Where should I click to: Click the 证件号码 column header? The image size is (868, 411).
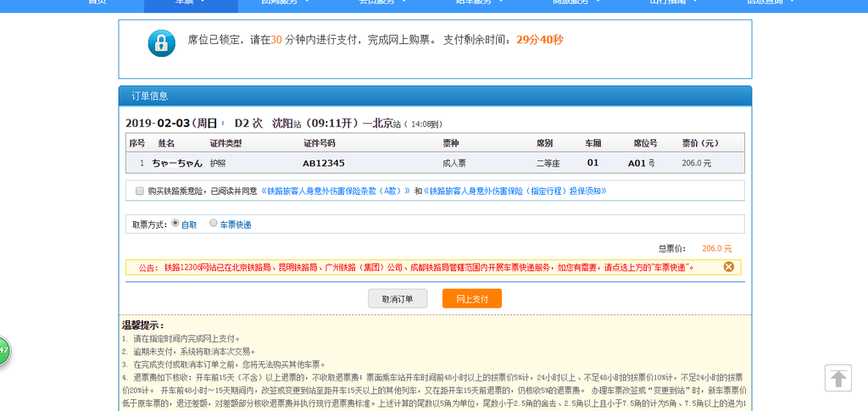[320, 143]
